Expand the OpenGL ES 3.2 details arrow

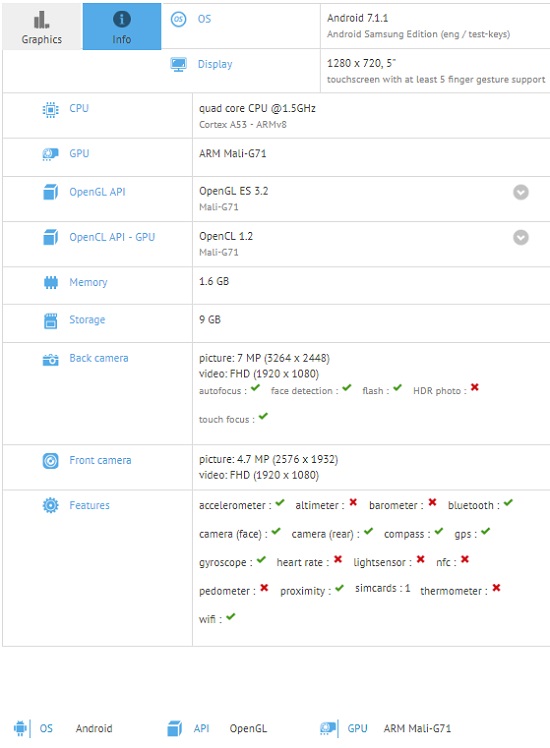520,192
